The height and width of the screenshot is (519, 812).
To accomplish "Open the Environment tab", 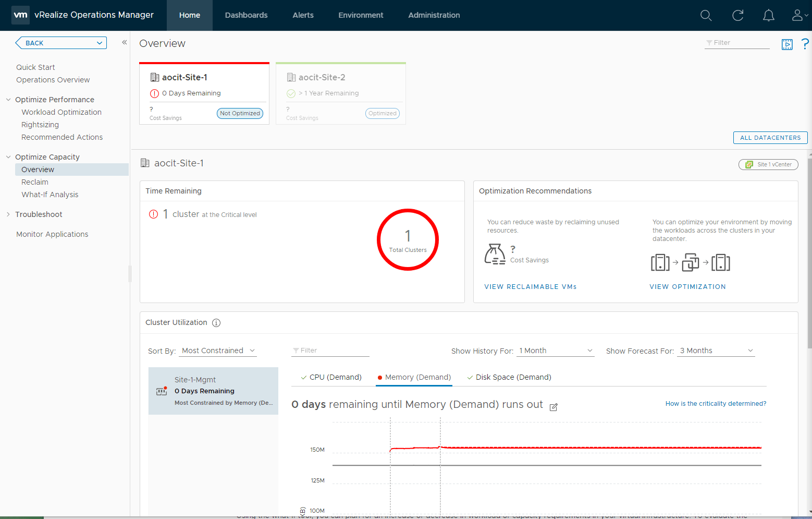I will point(361,16).
